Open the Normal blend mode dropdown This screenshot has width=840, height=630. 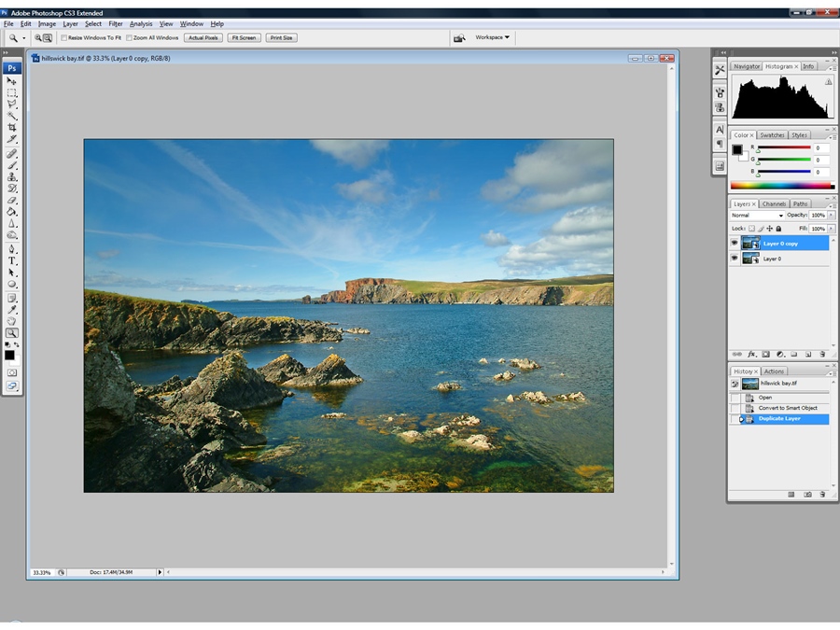point(758,216)
